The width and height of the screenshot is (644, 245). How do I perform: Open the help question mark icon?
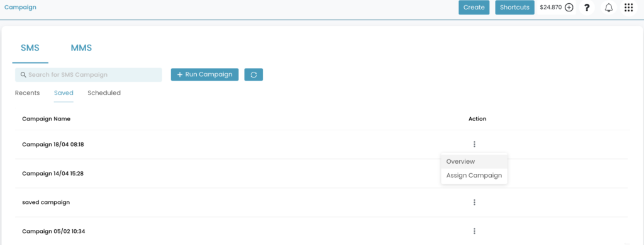pos(587,8)
